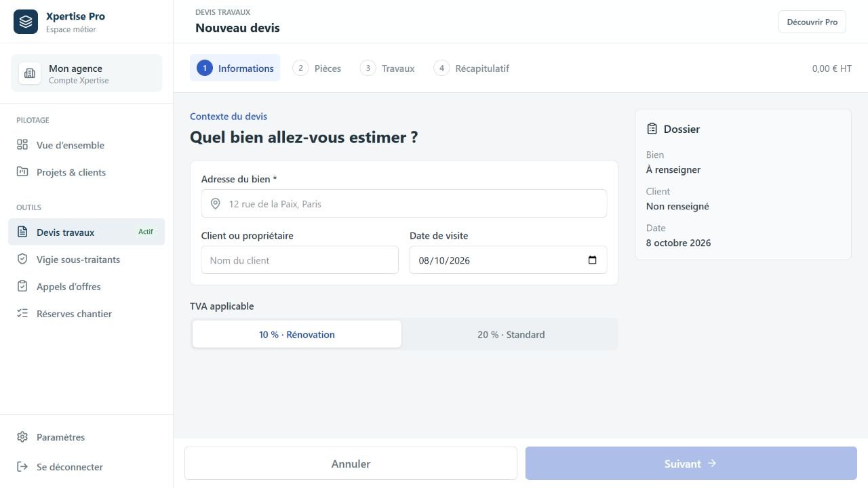The image size is (868, 488).
Task: Go to step 1 Informations
Action: pos(235,68)
